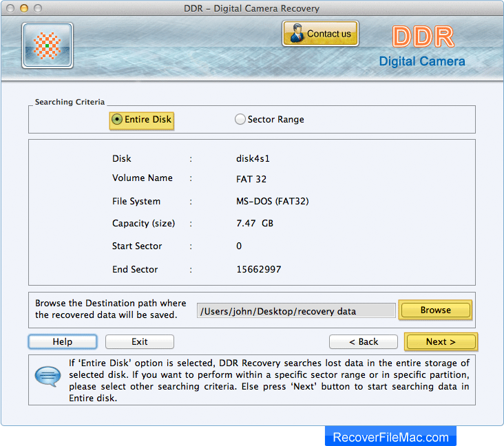
Task: Click the Volume Name field label
Action: pos(142,178)
